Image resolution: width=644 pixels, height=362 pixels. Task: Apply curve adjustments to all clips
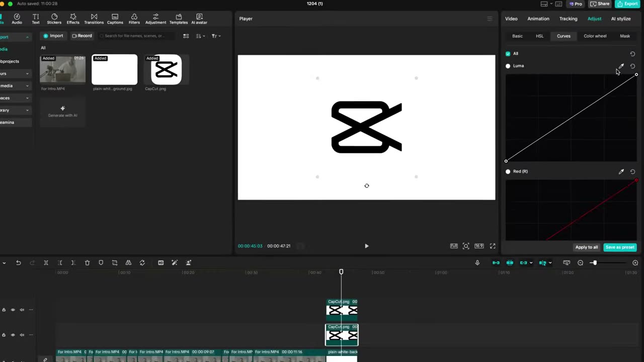coord(587,247)
